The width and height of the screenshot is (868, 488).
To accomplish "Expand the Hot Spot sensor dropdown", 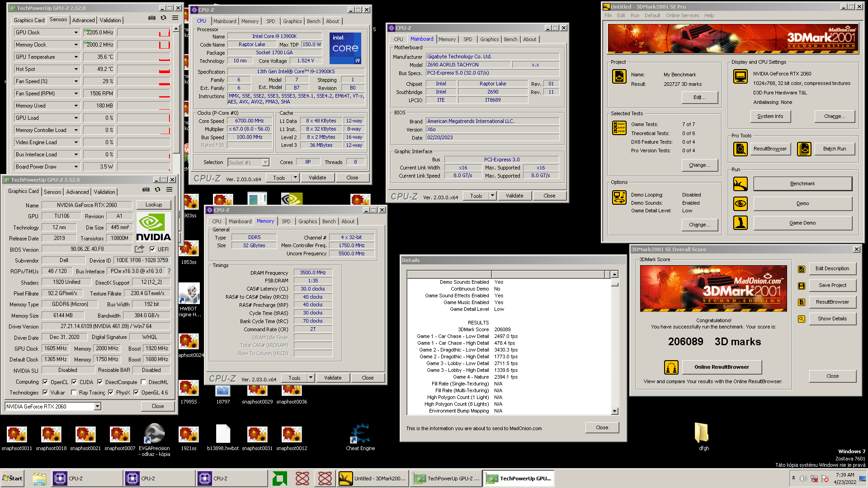I will tap(76, 69).
